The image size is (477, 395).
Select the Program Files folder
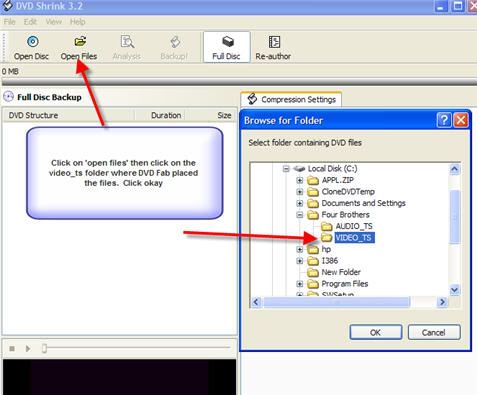pyautogui.click(x=345, y=284)
